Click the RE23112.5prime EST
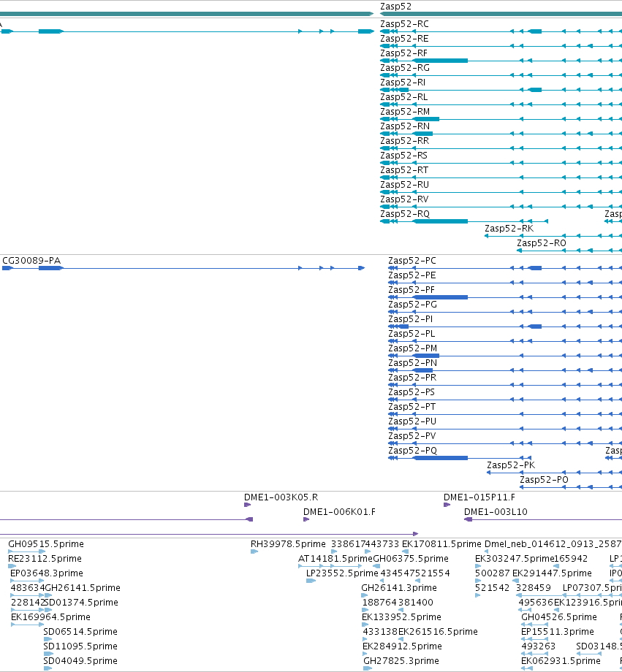The image size is (622, 672). [45, 559]
